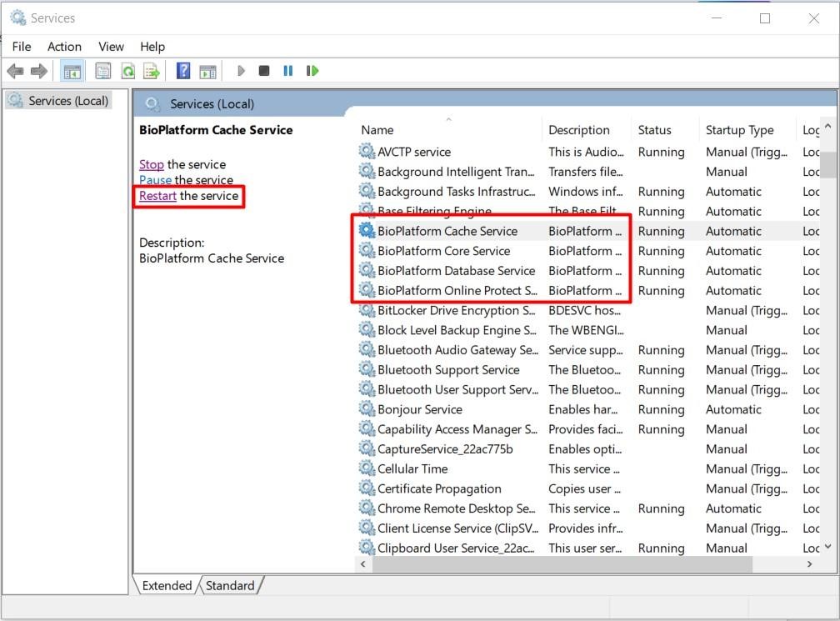Select Chrome Remote Desktop service row
This screenshot has height=621, width=840.
coord(587,508)
